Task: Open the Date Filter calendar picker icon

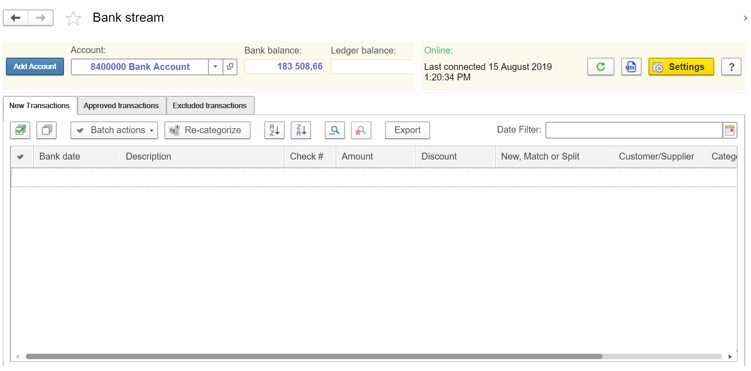Action: point(729,130)
